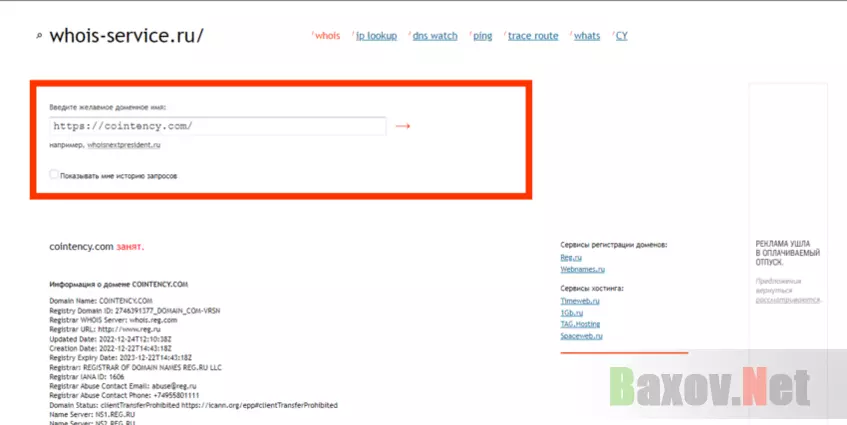The image size is (847, 425).
Task: Select the Registrar WHOIS Server line
Action: (113, 320)
